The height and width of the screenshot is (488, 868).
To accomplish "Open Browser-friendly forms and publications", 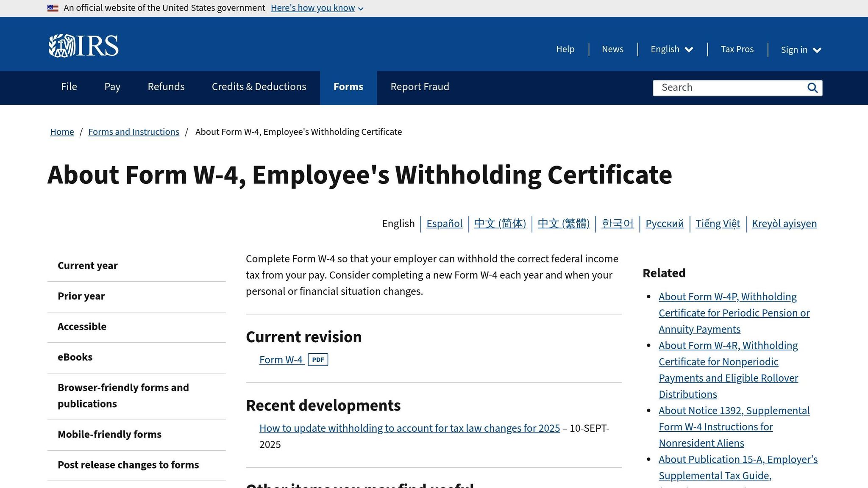I will (x=136, y=396).
